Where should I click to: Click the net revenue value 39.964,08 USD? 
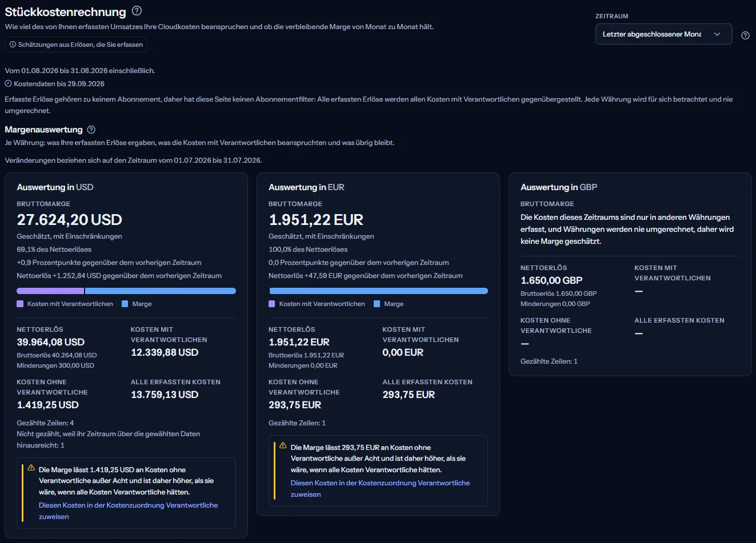coord(51,342)
